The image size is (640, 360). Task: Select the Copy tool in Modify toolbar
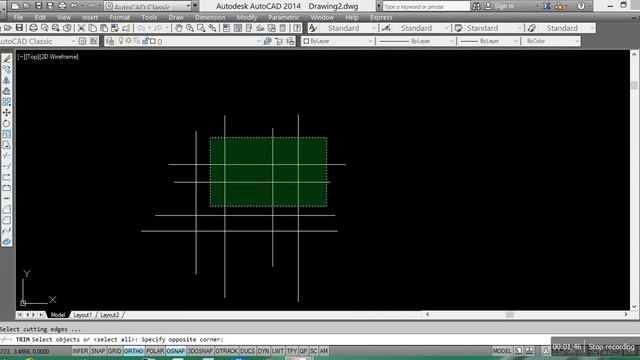click(7, 70)
